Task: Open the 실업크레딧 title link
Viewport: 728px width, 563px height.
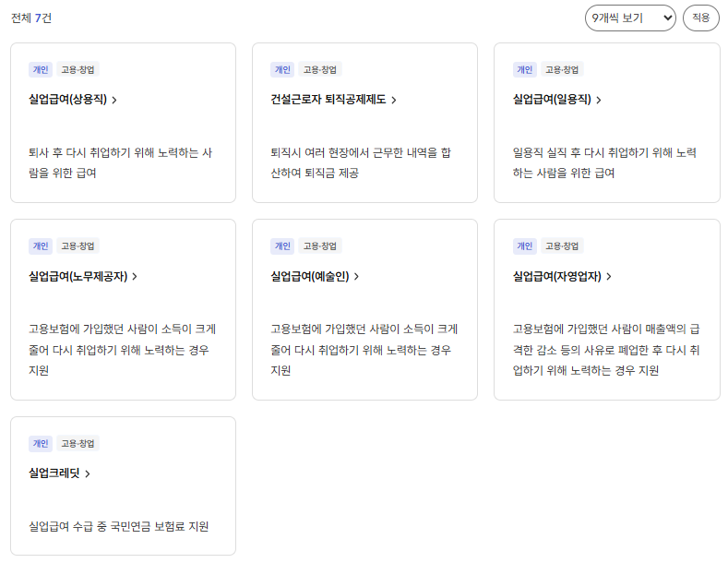Action: pyautogui.click(x=54, y=473)
